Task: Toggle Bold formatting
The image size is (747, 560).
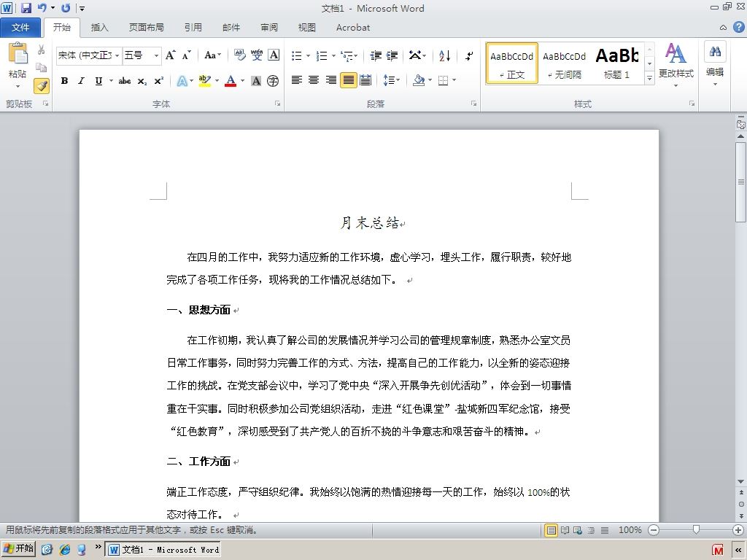Action: click(64, 81)
